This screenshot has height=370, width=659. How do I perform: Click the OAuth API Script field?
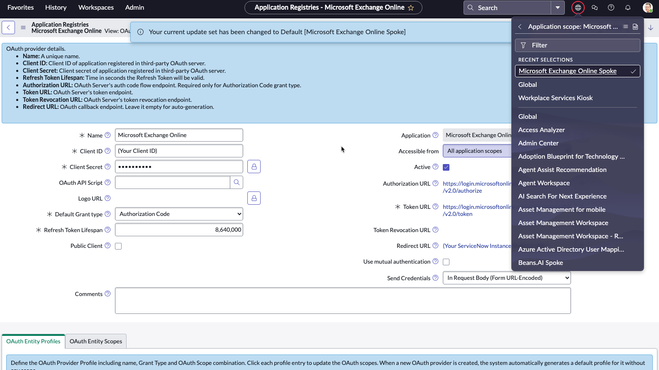172,182
